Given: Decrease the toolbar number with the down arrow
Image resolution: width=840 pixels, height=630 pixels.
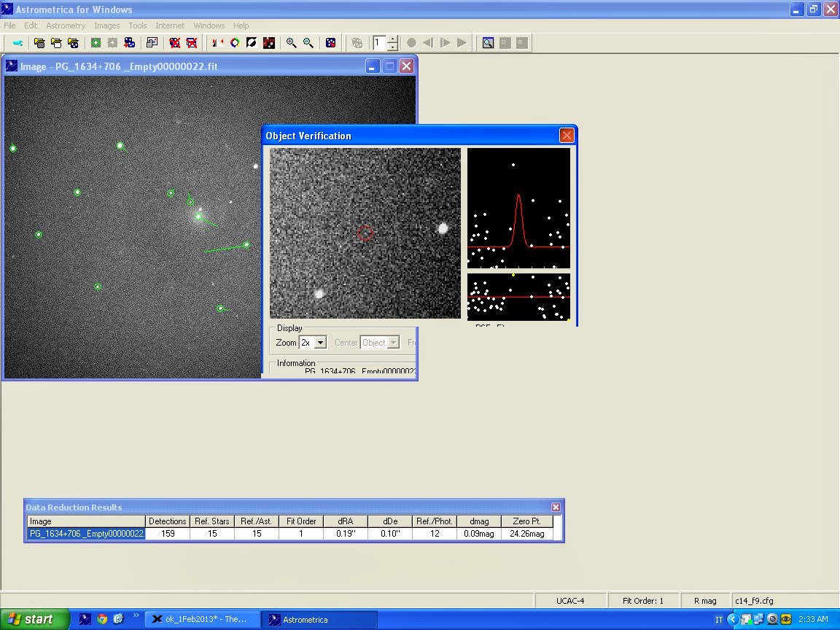Looking at the screenshot, I should pyautogui.click(x=392, y=47).
